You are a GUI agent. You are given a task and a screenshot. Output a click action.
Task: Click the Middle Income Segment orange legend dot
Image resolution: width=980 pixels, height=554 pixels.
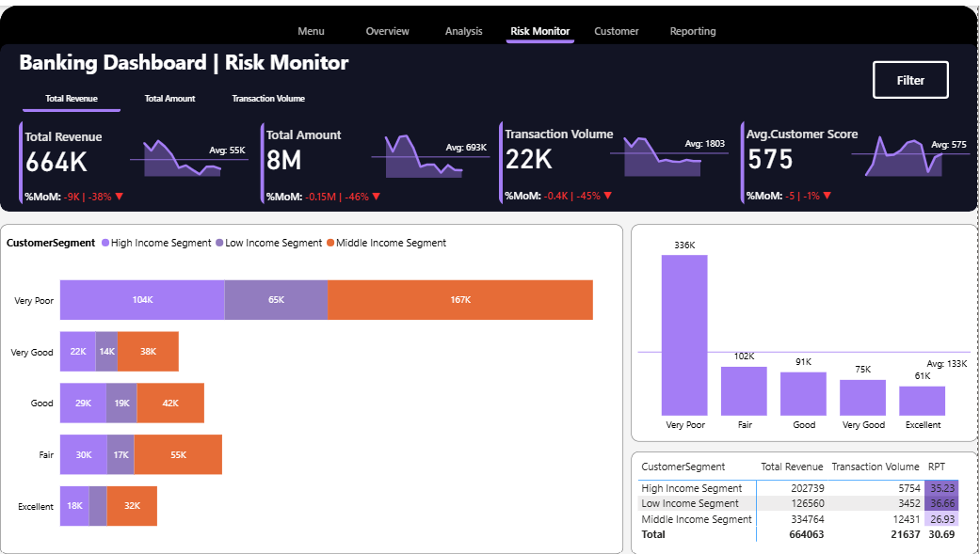[x=330, y=243]
